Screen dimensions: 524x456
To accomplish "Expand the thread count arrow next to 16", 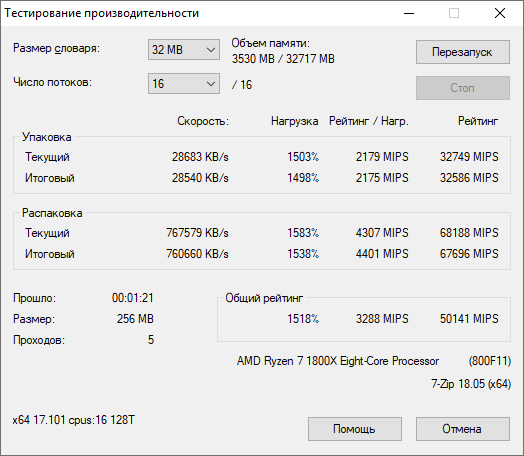I will point(211,84).
